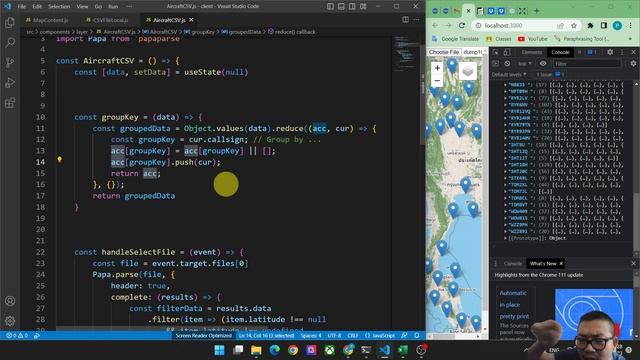Open the Google Translate bookmark
The height and width of the screenshot is (360, 640).
455,39
